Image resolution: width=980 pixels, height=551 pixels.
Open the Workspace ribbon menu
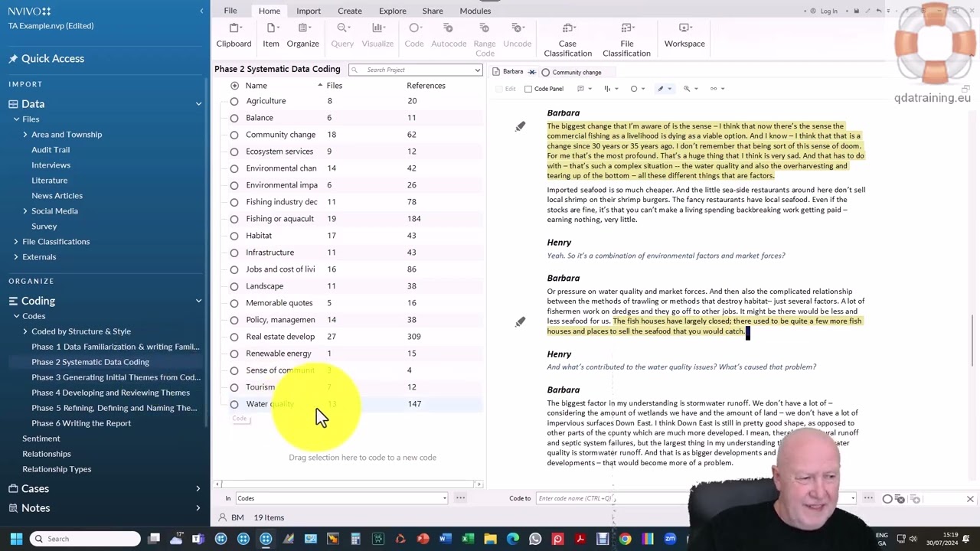pos(684,36)
